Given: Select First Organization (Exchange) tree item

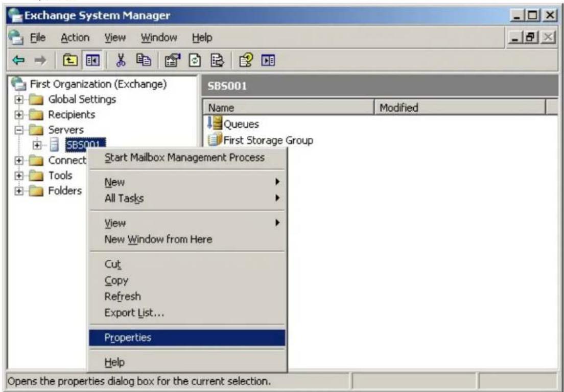Looking at the screenshot, I should 98,84.
